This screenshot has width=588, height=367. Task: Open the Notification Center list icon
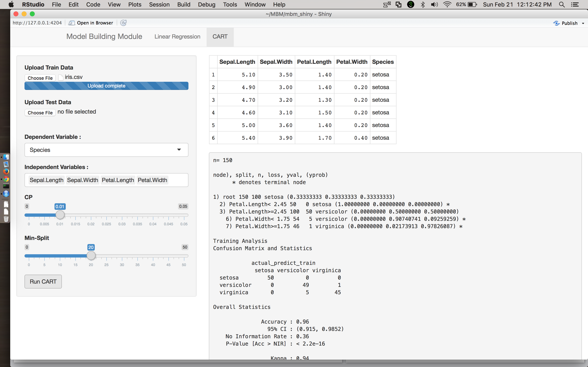[575, 4]
